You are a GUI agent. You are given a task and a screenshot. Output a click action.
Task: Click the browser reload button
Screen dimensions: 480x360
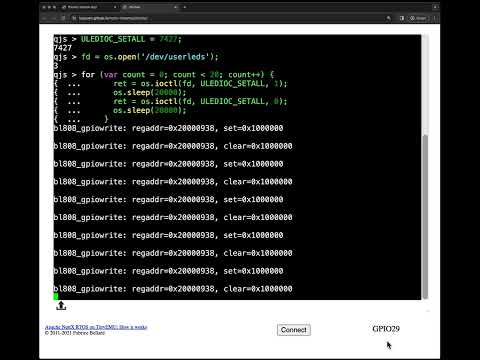coord(63,18)
